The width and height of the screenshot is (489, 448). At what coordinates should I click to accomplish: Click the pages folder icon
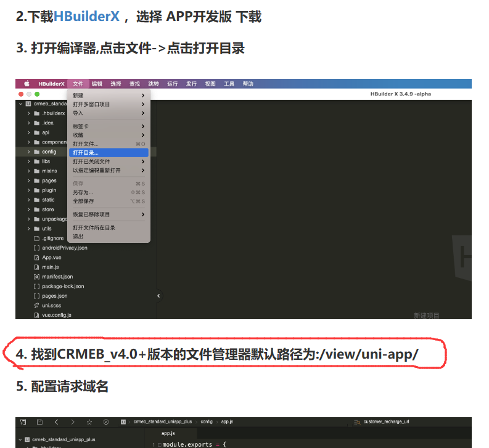click(x=37, y=181)
